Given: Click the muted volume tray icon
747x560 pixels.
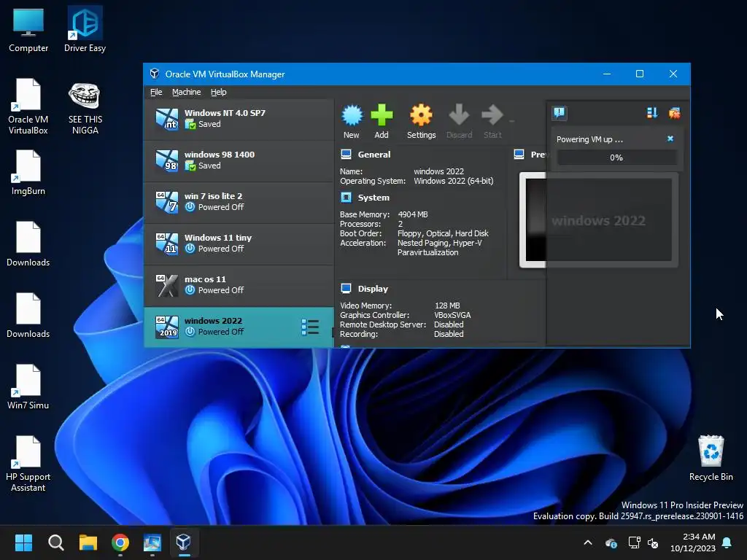Looking at the screenshot, I should pyautogui.click(x=653, y=542).
